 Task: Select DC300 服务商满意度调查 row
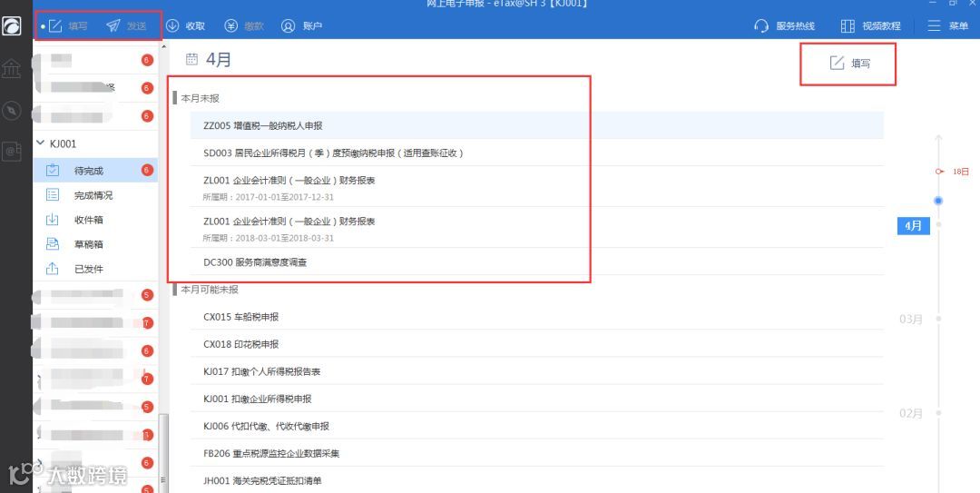point(537,262)
